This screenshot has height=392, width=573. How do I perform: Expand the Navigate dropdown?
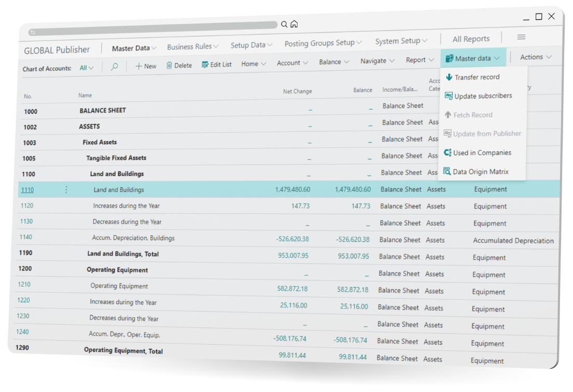[376, 61]
